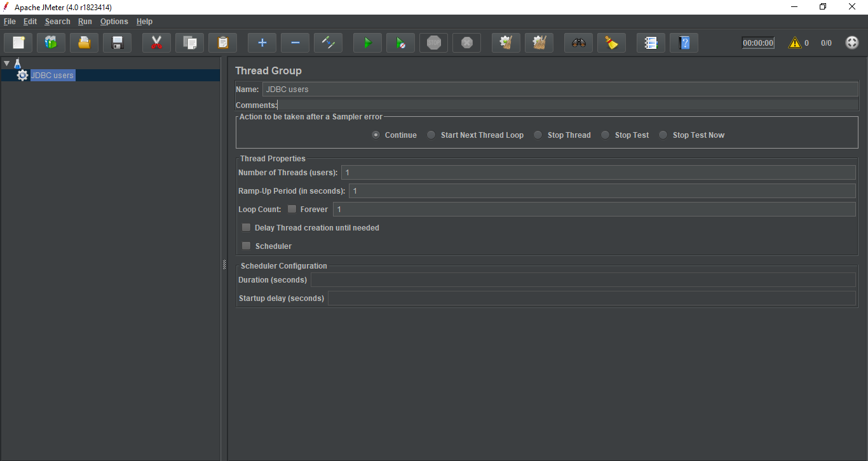Enable the Scheduler checkbox
Viewport: 868px width, 461px height.
click(x=247, y=246)
